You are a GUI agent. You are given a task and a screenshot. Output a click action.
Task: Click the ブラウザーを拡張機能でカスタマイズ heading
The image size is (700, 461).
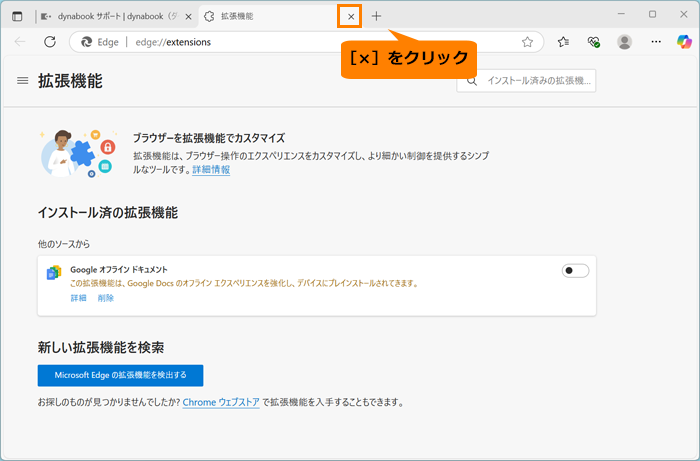pyautogui.click(x=209, y=138)
